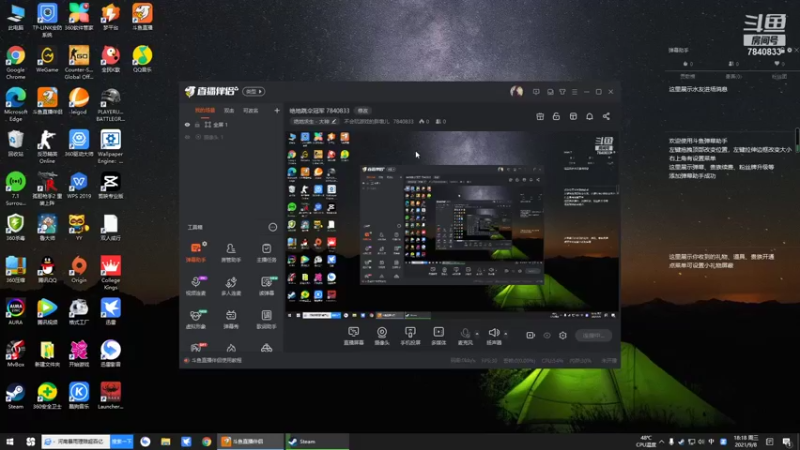
Task: Click the start-streaming button at the bottom right
Action: pos(593,335)
